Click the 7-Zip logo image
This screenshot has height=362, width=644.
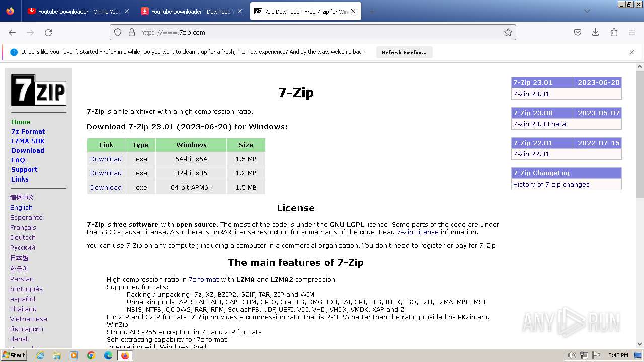coord(39,90)
